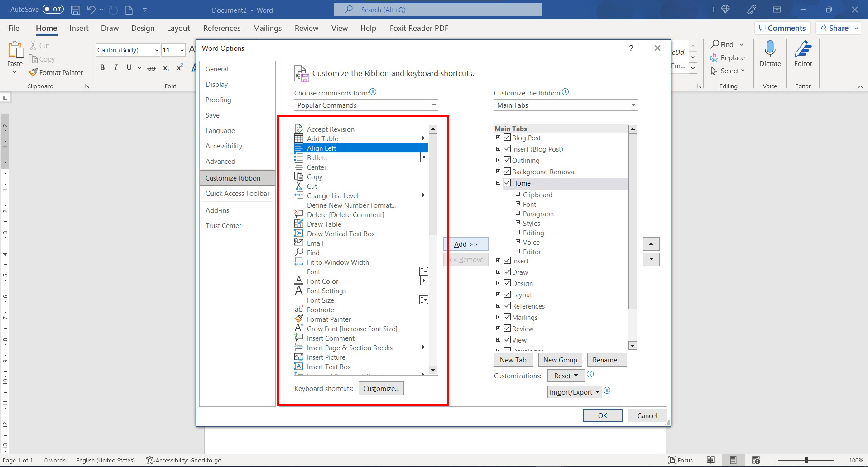Click the Search box in title bar
This screenshot has height=467, width=868.
438,10
